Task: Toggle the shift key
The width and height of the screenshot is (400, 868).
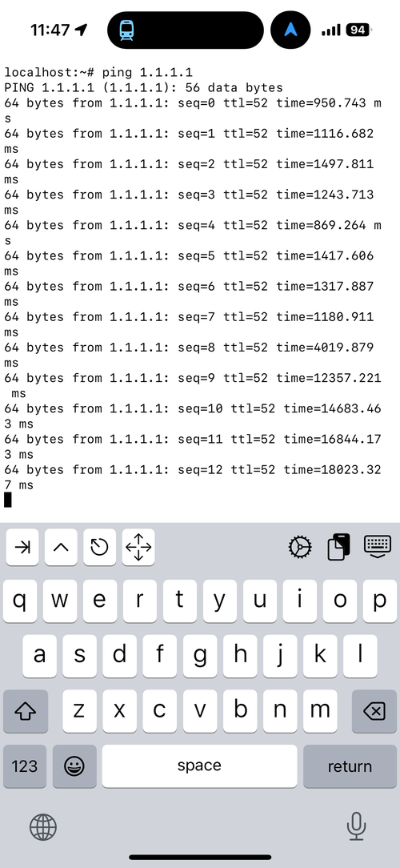Action: (x=26, y=711)
